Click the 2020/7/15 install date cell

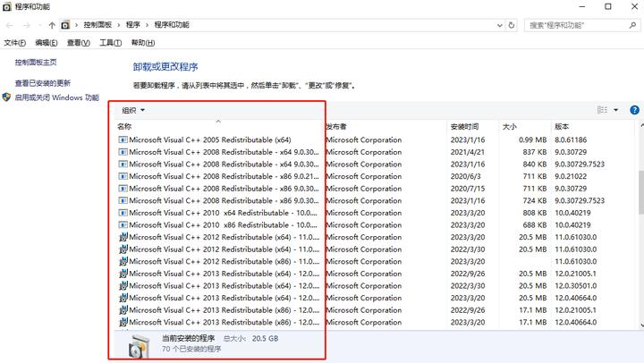point(468,189)
